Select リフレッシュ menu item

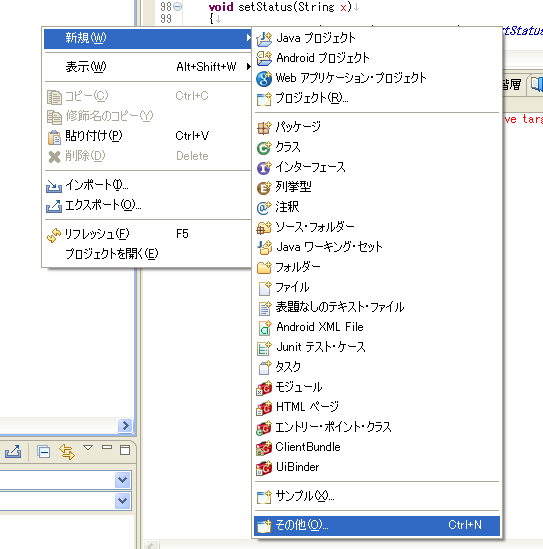(x=147, y=234)
